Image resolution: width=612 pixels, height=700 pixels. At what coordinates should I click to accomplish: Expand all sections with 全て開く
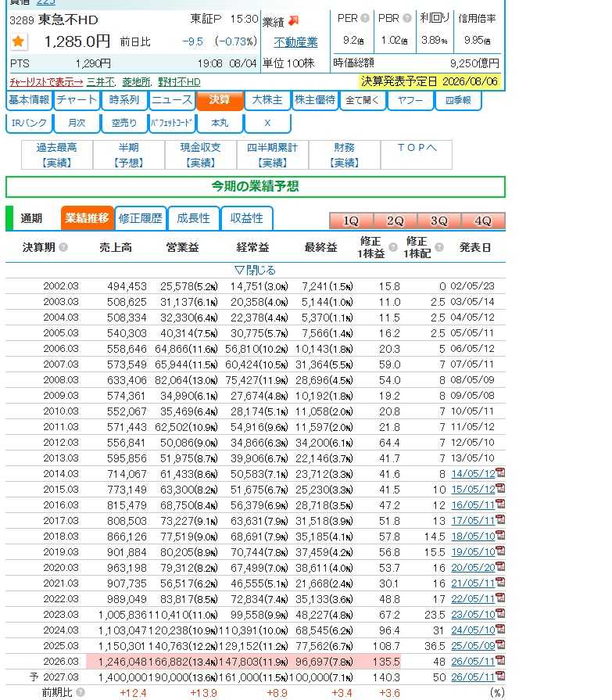[x=362, y=100]
